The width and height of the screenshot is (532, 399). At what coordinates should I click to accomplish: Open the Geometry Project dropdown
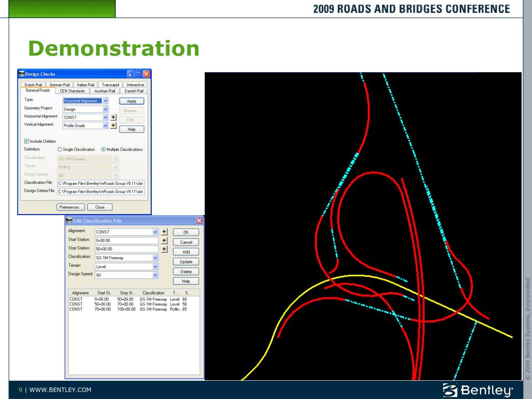point(105,109)
